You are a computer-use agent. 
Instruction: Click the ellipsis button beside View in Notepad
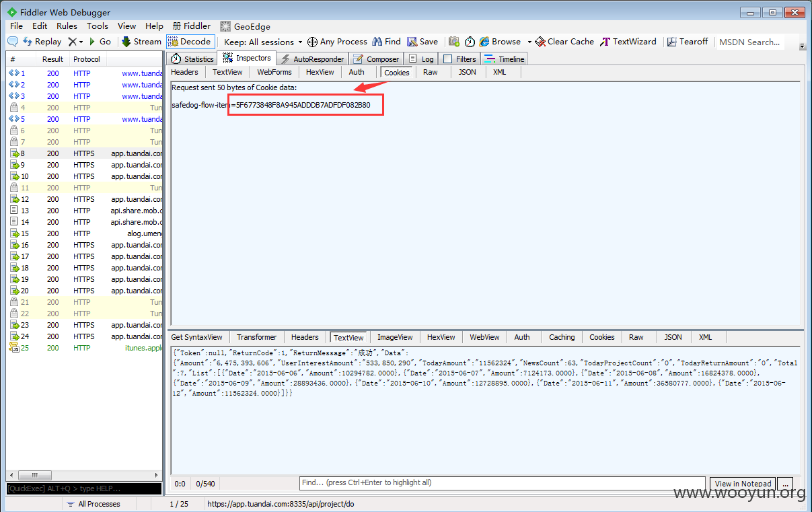784,484
